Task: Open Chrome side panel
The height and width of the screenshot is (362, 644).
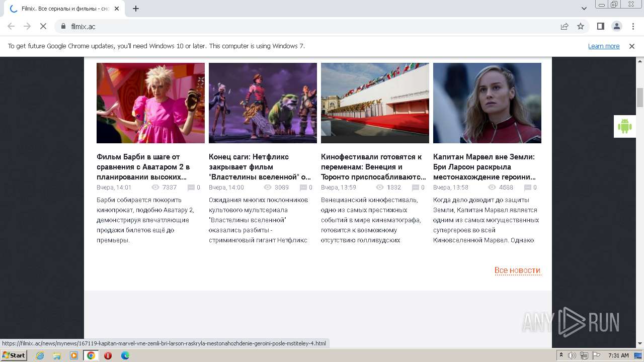Action: coord(600,26)
